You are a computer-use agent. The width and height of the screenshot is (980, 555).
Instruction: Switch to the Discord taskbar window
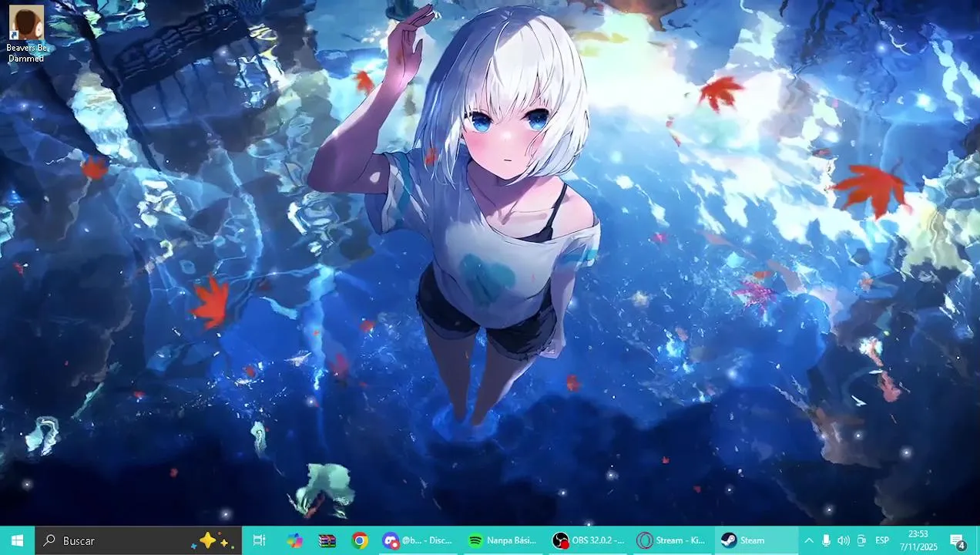point(418,540)
